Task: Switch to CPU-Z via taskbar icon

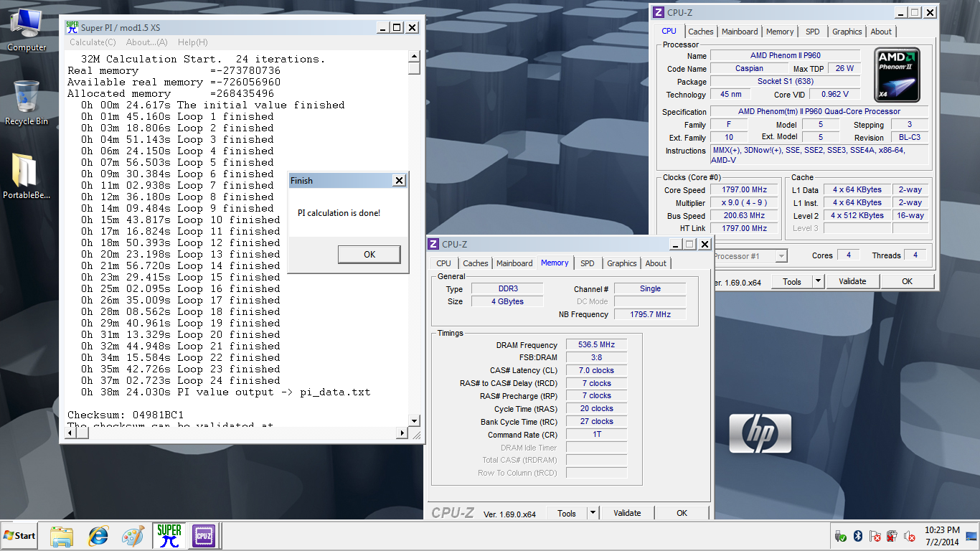Action: coord(203,536)
